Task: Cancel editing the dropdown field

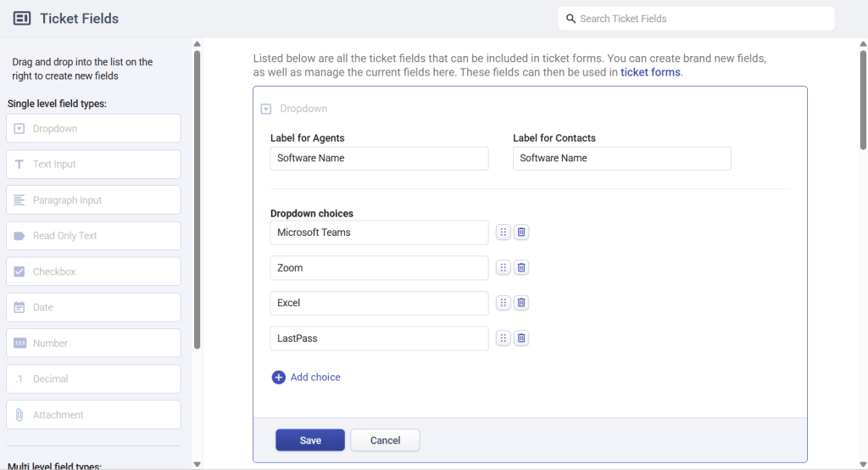Action: point(385,440)
